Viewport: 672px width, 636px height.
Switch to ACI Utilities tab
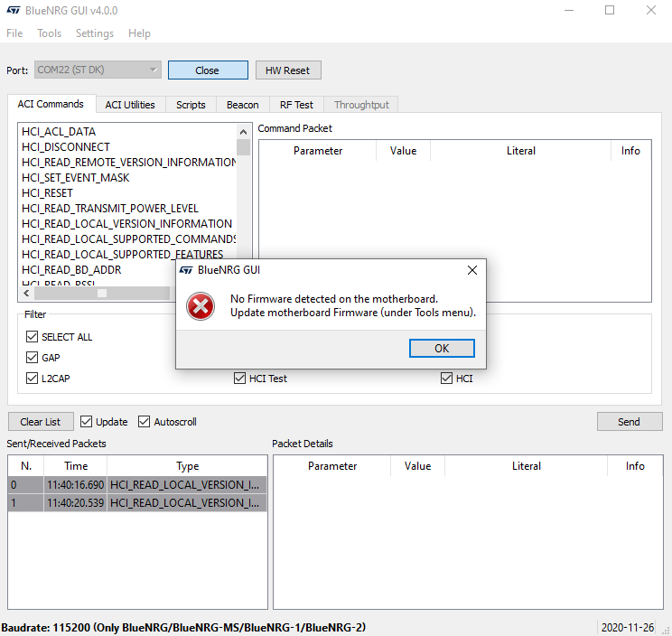pyautogui.click(x=130, y=105)
